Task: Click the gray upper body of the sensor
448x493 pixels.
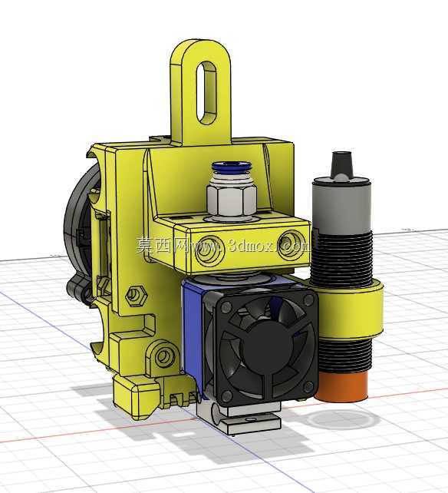Action: 342,207
